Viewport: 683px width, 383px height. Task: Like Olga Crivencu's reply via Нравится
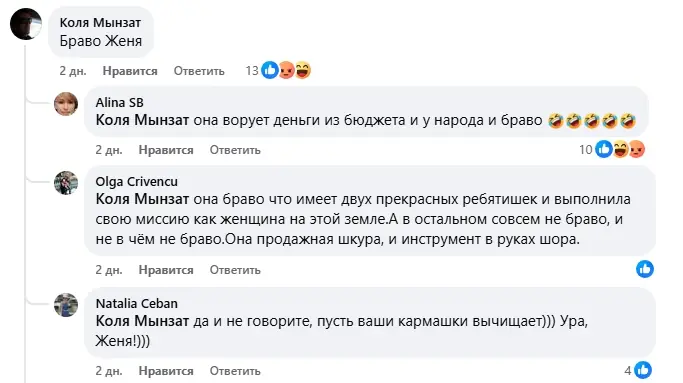166,270
